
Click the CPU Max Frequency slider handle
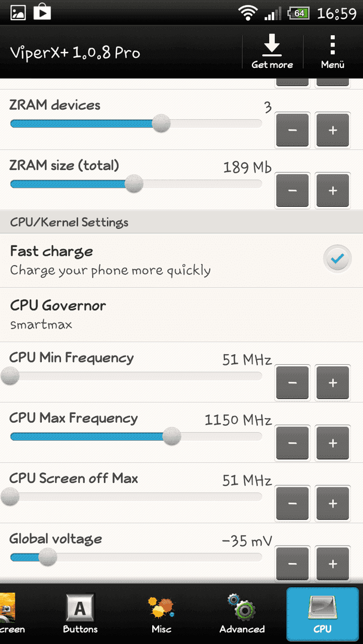tap(171, 436)
